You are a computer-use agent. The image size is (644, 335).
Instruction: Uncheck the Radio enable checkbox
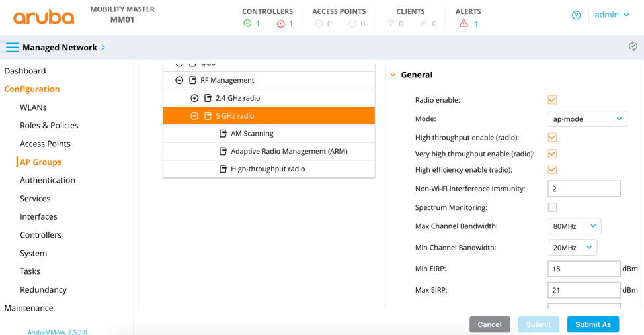552,100
